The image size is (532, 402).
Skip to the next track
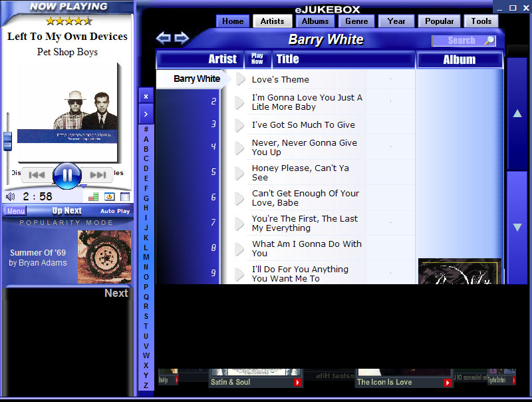(x=98, y=175)
